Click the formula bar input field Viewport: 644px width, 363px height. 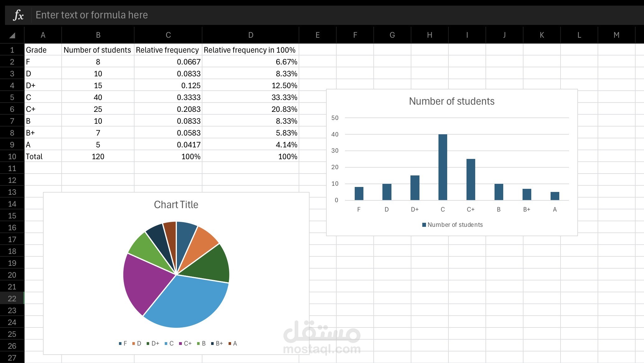click(x=338, y=15)
